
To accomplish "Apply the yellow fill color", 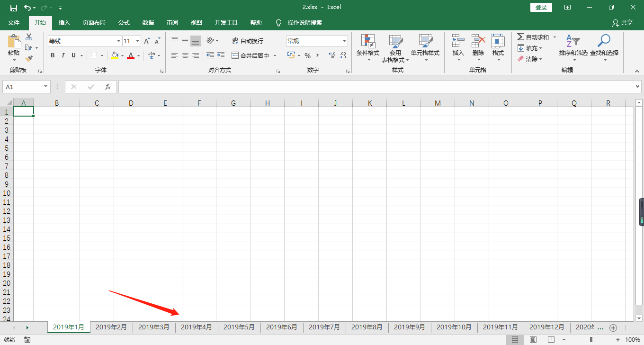I will point(115,55).
